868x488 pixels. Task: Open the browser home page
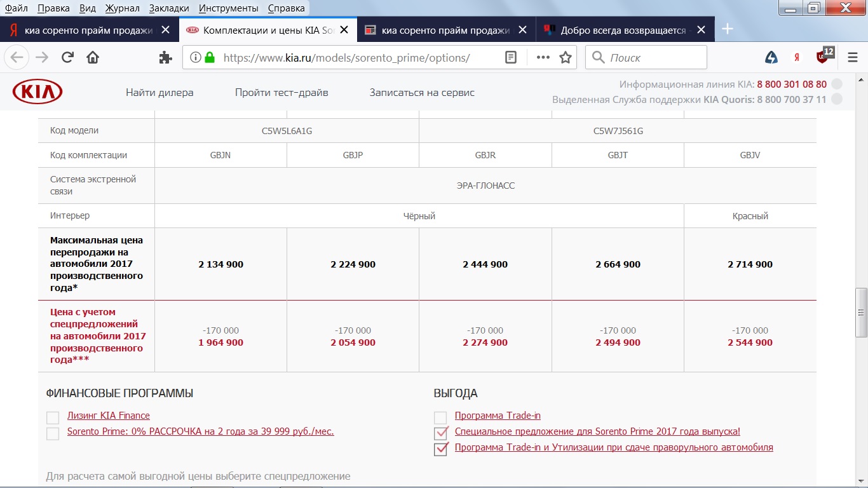click(x=93, y=57)
